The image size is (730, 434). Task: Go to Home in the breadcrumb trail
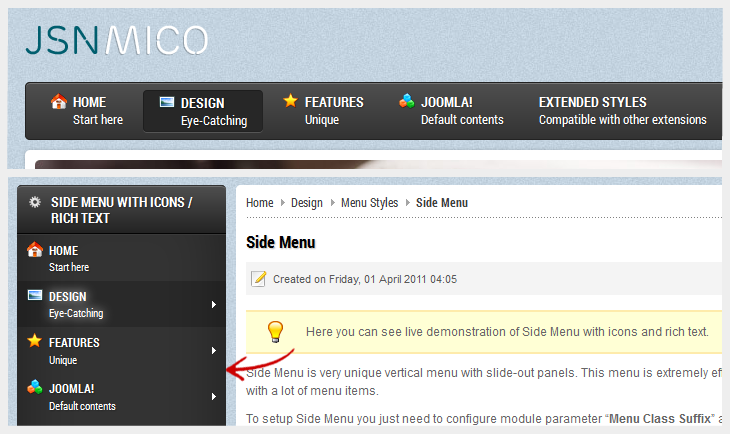[x=259, y=203]
